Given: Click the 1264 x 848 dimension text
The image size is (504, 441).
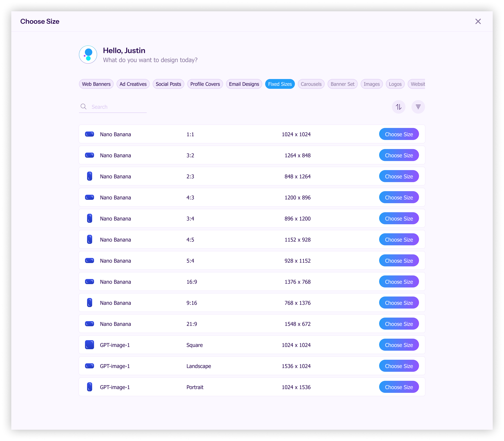Looking at the screenshot, I should pyautogui.click(x=298, y=156).
